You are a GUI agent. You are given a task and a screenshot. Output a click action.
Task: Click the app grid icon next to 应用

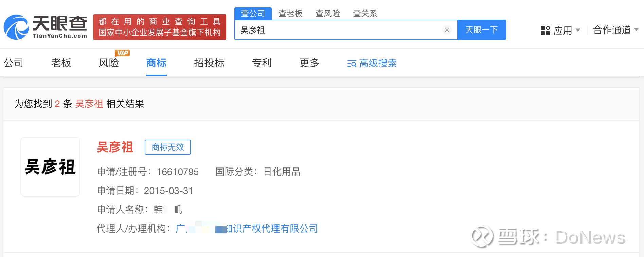(x=545, y=31)
